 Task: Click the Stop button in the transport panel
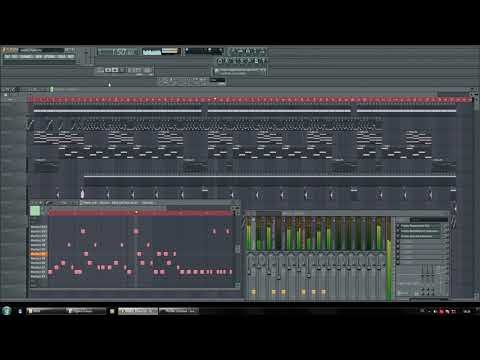tap(115, 70)
